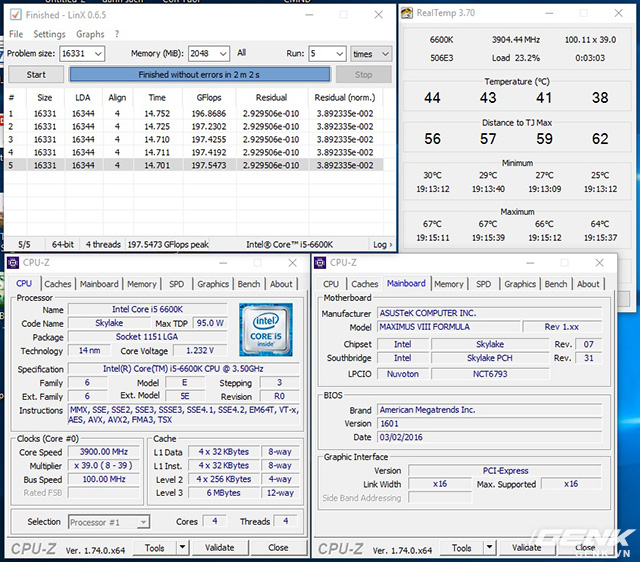Expand Tools dropdown arrow in right CPU-Z
This screenshot has height=562, width=640.
coord(489,548)
